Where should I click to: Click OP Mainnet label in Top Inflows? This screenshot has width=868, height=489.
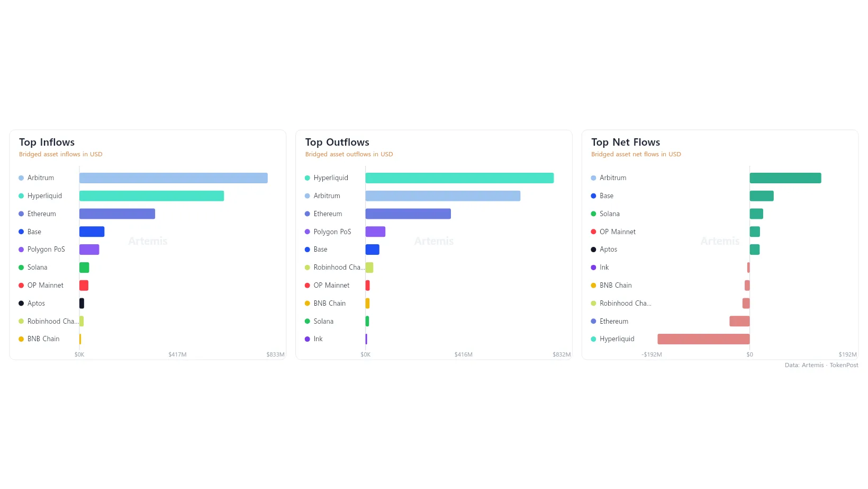pyautogui.click(x=46, y=286)
